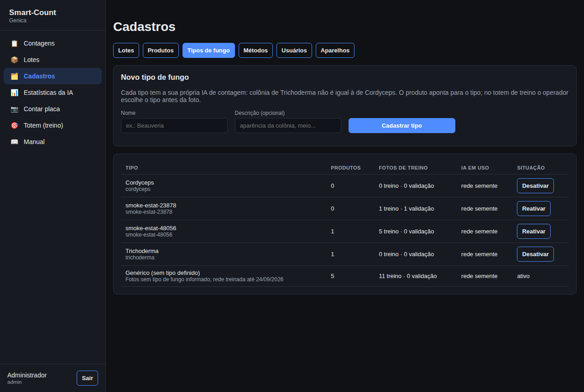Focus the Nome input field

(x=174, y=125)
